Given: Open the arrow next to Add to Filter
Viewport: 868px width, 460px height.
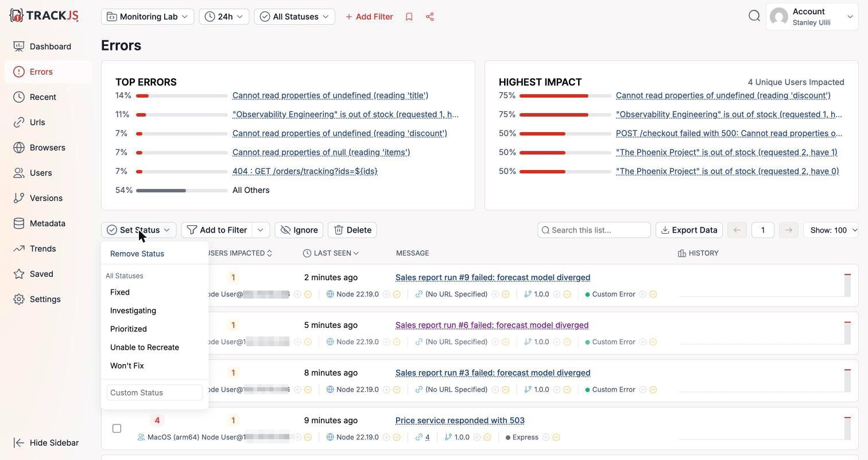Looking at the screenshot, I should [260, 230].
